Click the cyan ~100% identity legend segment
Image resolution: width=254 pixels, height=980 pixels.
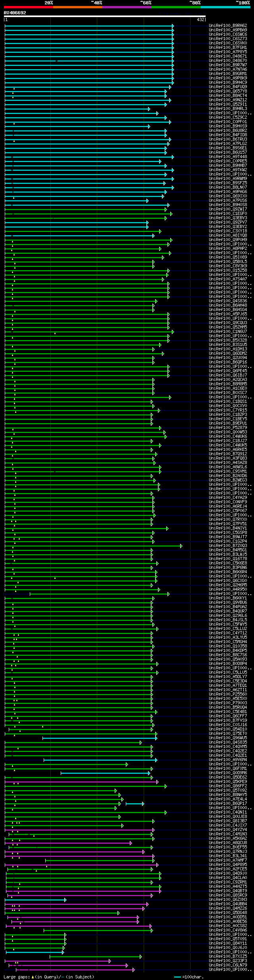(225, 7)
